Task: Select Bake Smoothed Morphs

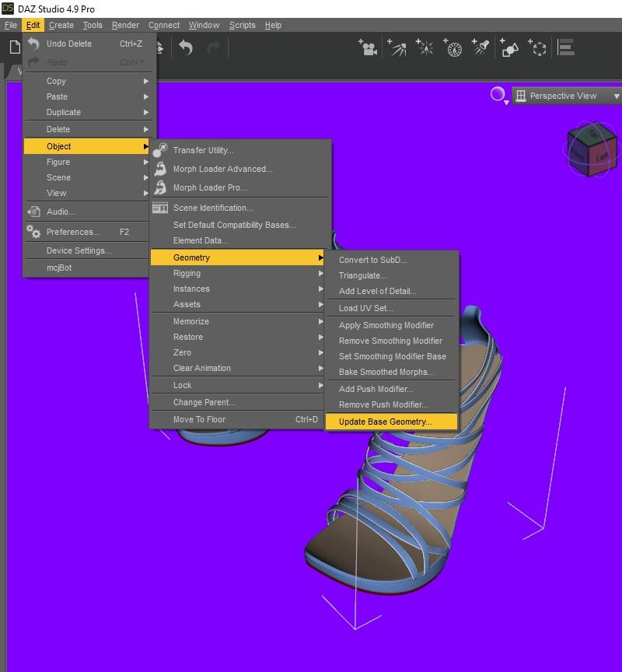Action: pos(391,372)
